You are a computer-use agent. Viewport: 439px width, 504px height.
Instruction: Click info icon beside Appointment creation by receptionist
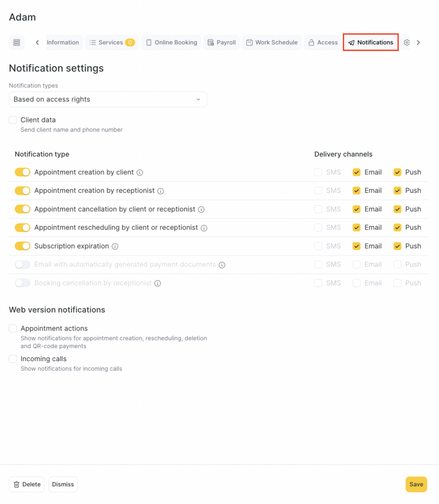coord(161,191)
